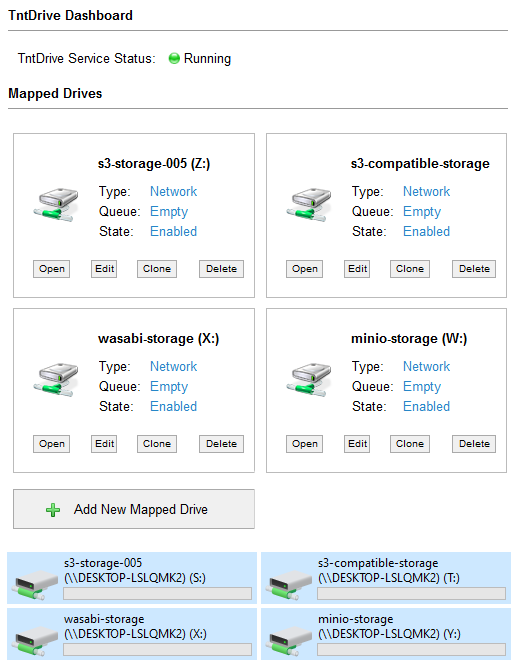Screen dimensions: 519x668
Task: Click the green Running status indicator icon
Action: tap(174, 58)
